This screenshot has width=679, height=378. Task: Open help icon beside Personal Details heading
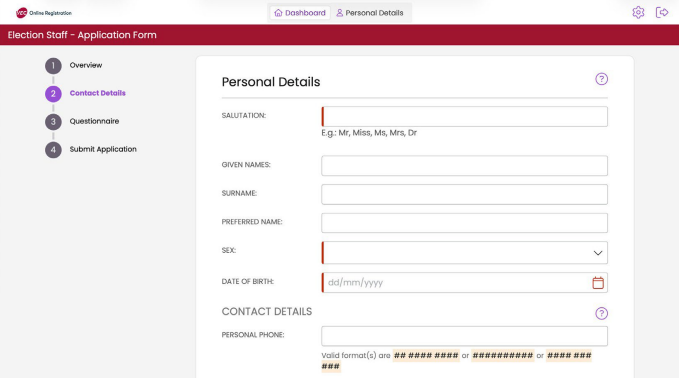point(601,79)
